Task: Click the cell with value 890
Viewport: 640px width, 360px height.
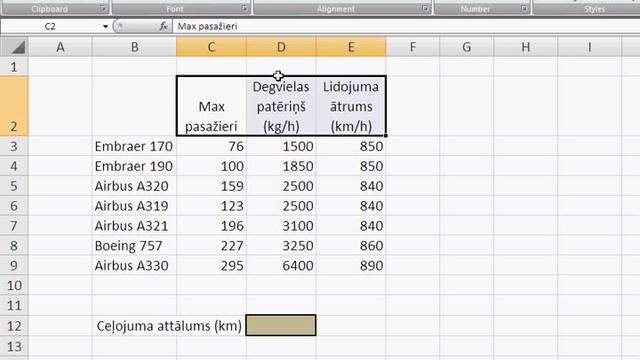Action: pos(351,266)
